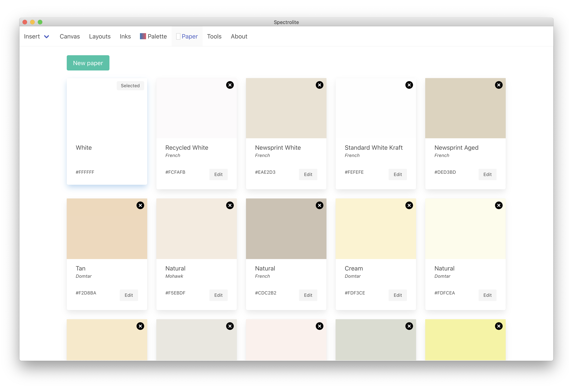Open the Palette tab
Image resolution: width=569 pixels, height=392 pixels.
pyautogui.click(x=153, y=36)
